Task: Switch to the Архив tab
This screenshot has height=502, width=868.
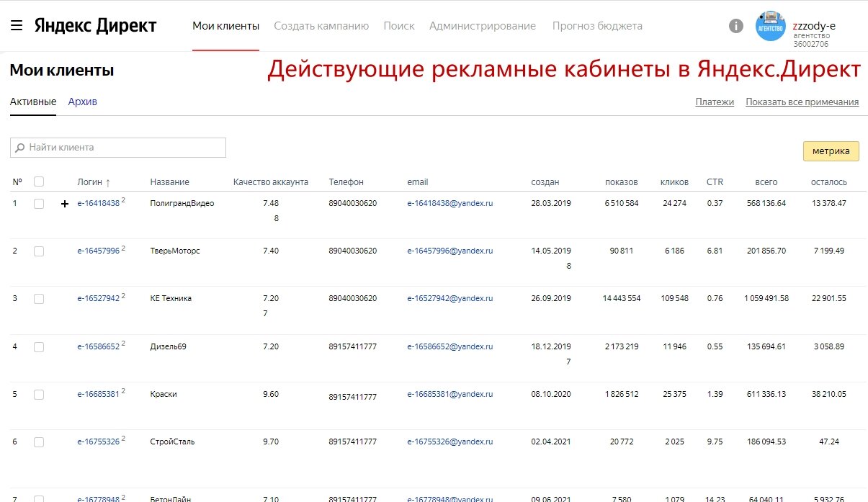Action: pyautogui.click(x=82, y=102)
